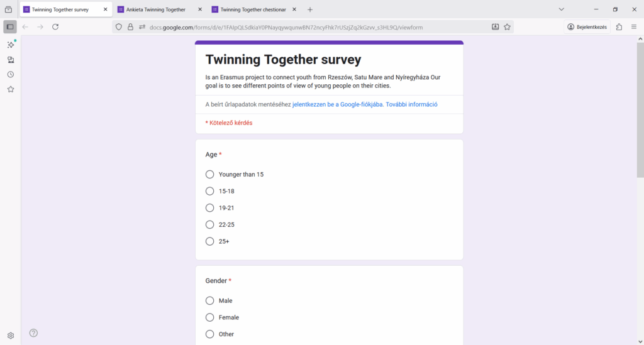This screenshot has width=644, height=345.
Task: Select the Younger than 15 age option
Action: 210,174
